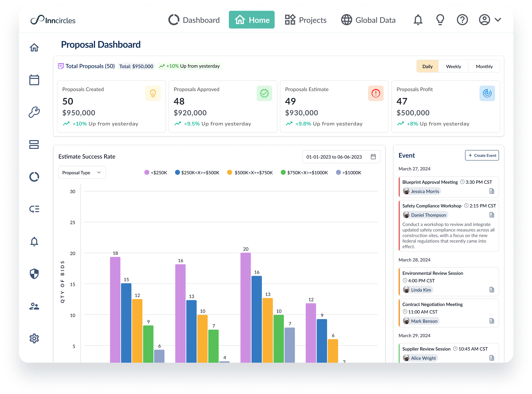Image resolution: width=532 pixels, height=394 pixels.
Task: Click the notification bell in top bar
Action: click(x=418, y=20)
